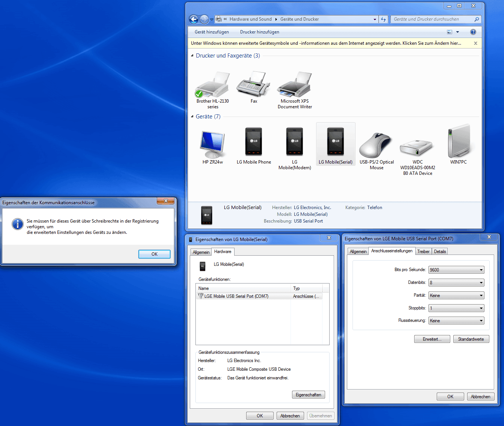Click the search magnifier icon
Screen dimensions: 504x426
pos(477,19)
